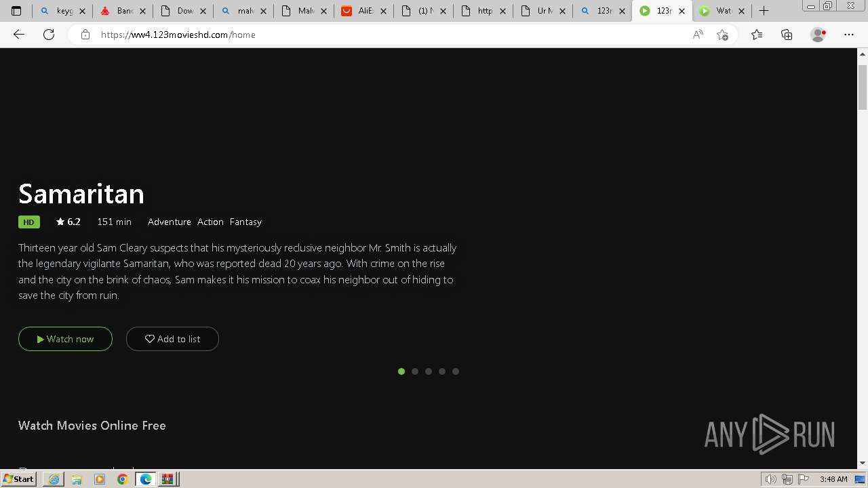Launch Internet Explorer from taskbar
Screen dimensions: 868x488
(54, 479)
